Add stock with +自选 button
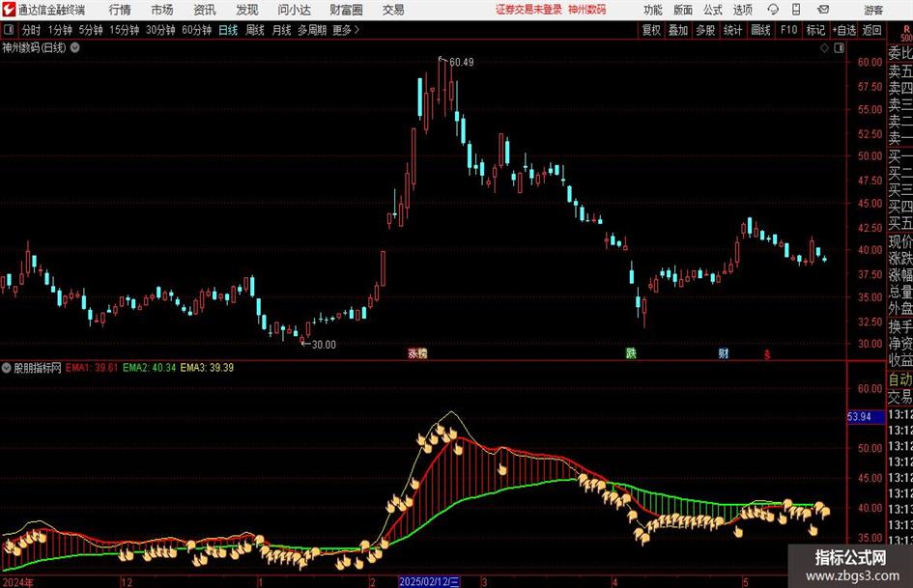The image size is (913, 588). click(x=843, y=30)
